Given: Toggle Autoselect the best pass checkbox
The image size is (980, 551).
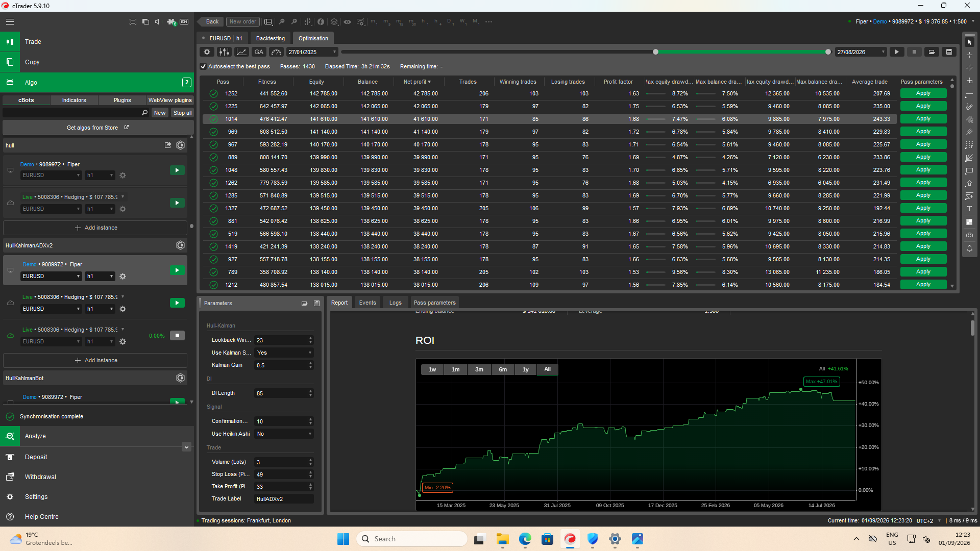Looking at the screenshot, I should tap(203, 67).
